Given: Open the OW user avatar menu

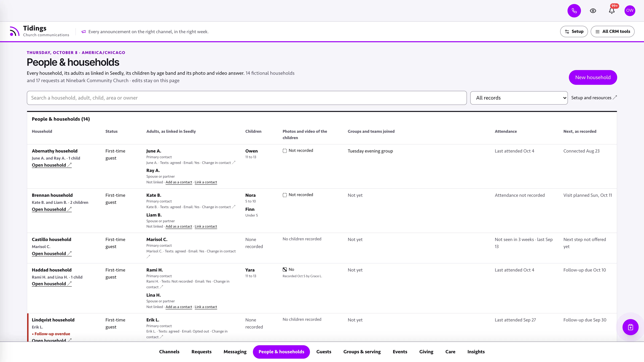Looking at the screenshot, I should pyautogui.click(x=630, y=11).
